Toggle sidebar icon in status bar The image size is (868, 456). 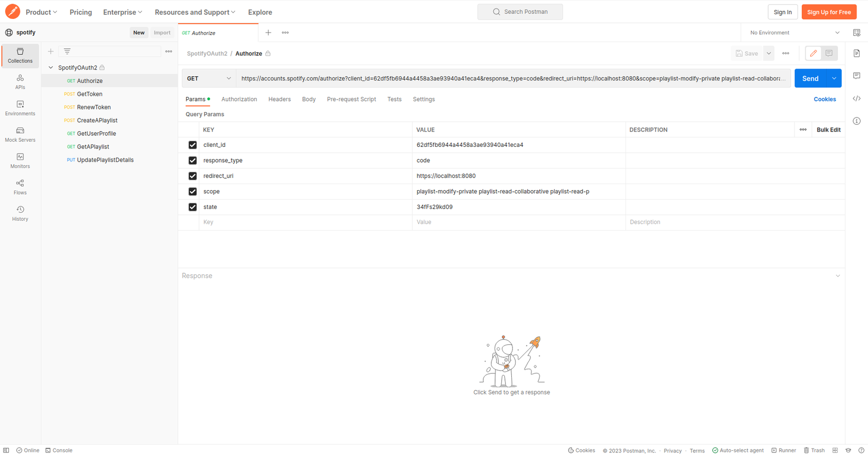click(x=6, y=451)
